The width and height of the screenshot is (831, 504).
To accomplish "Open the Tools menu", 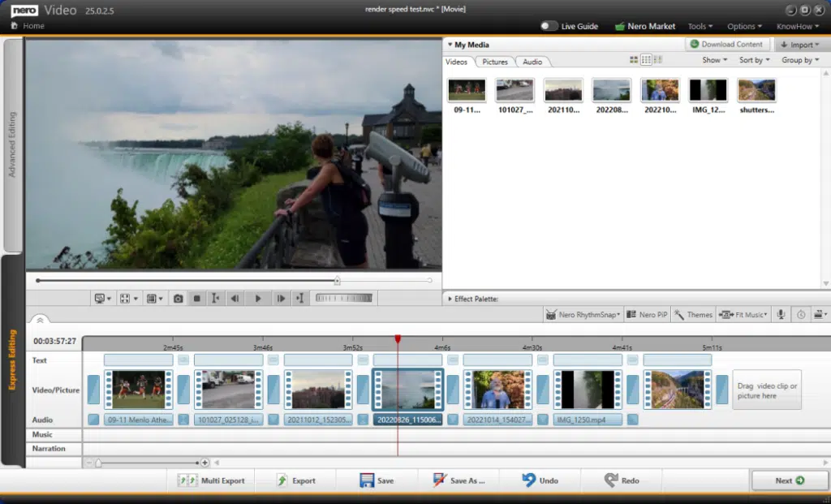I will pos(700,26).
